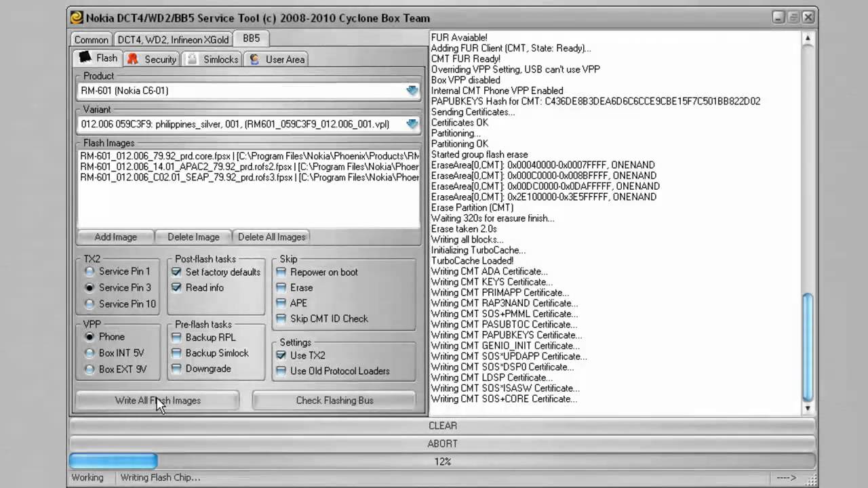Select Service Pin 10 radio button
This screenshot has width=868, height=488.
point(90,304)
